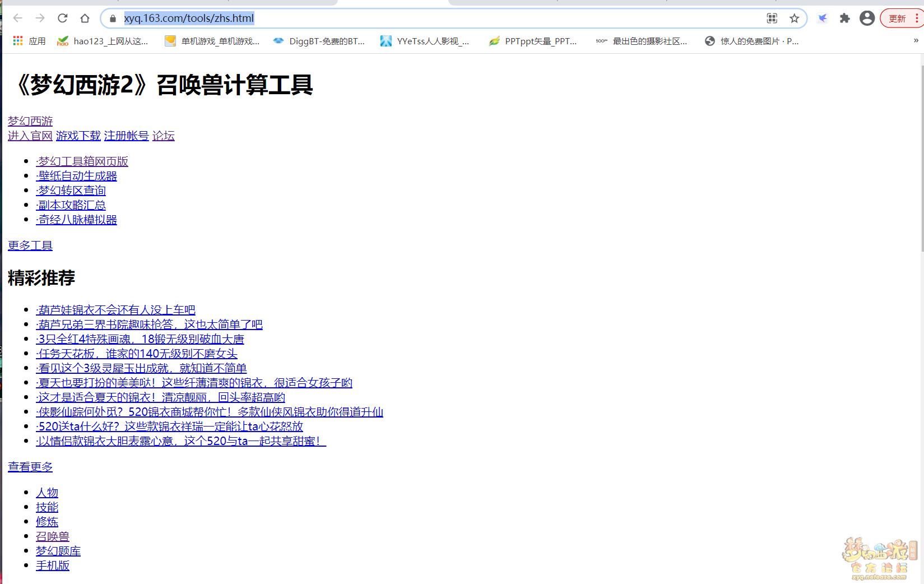924x584 pixels.
Task: Open 最出色的摄影社区 bookmark
Action: click(x=642, y=41)
